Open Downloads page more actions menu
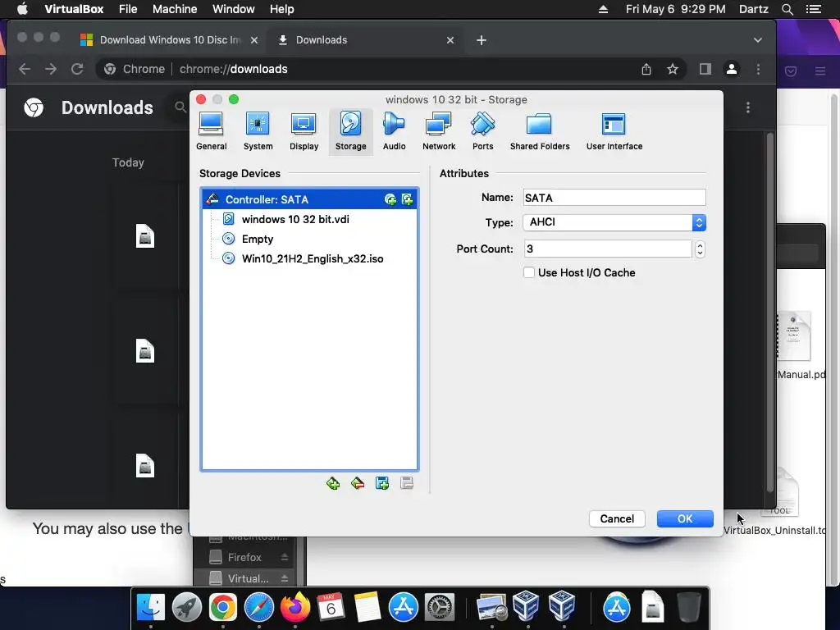The image size is (840, 630). click(x=748, y=107)
